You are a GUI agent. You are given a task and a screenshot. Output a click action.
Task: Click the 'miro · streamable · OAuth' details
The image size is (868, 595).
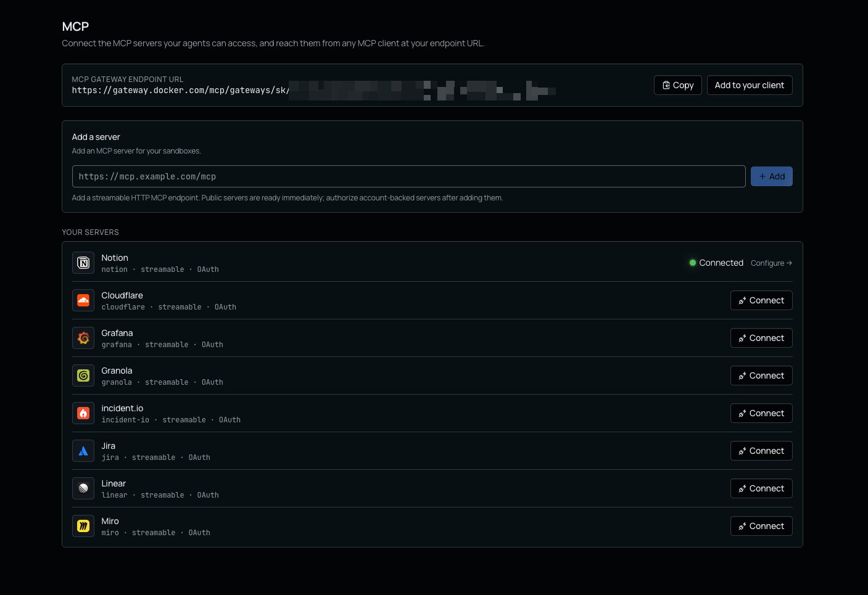pyautogui.click(x=156, y=533)
